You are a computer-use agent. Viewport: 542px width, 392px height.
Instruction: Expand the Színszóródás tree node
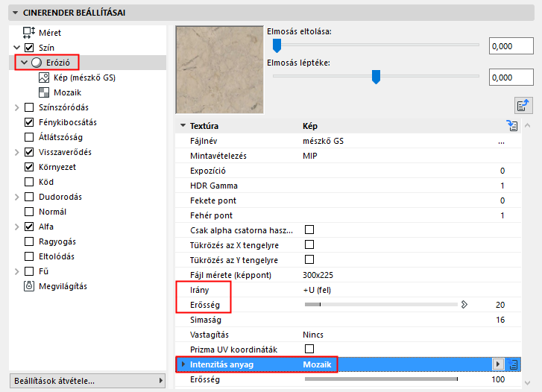click(x=16, y=107)
